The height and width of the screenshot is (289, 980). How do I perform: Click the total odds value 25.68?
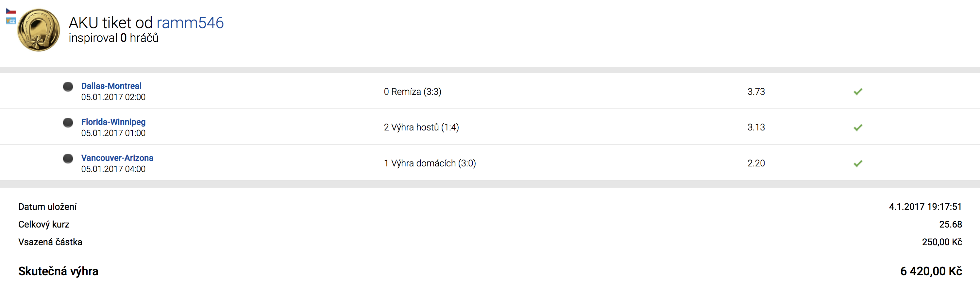click(950, 224)
